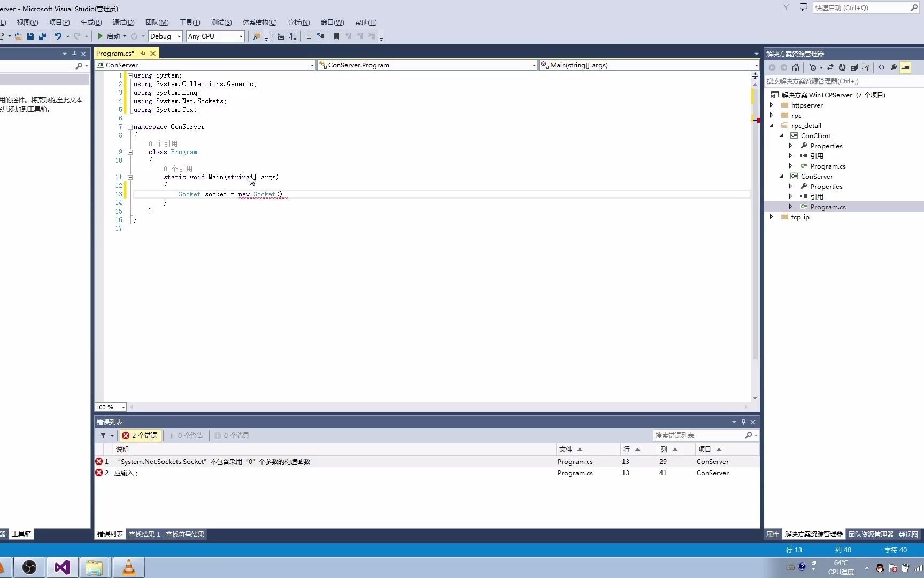924x578 pixels.
Task: Click the Save icon in toolbar
Action: (30, 36)
